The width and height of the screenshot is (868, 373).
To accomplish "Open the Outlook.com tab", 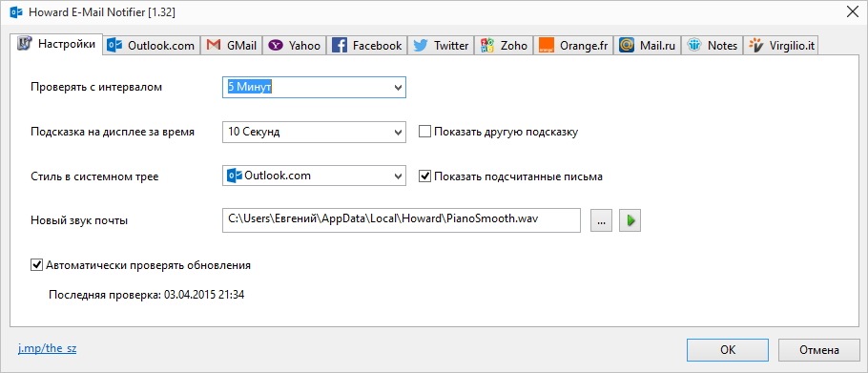I will point(152,46).
